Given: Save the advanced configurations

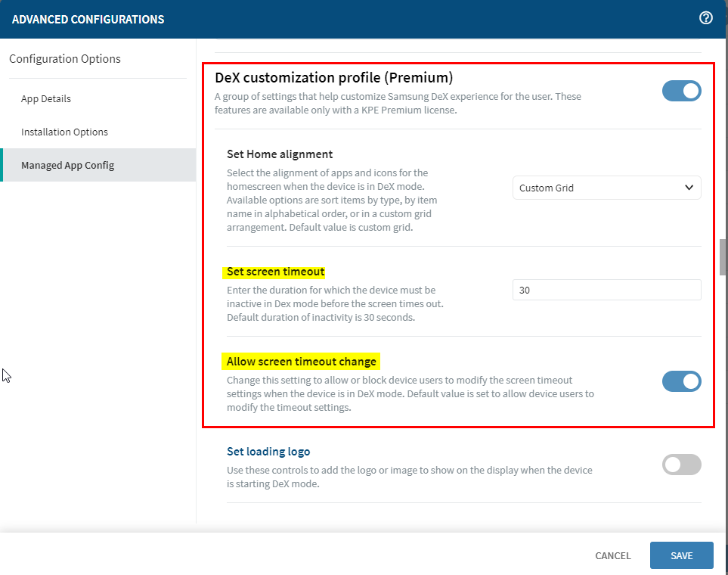Looking at the screenshot, I should tap(681, 555).
